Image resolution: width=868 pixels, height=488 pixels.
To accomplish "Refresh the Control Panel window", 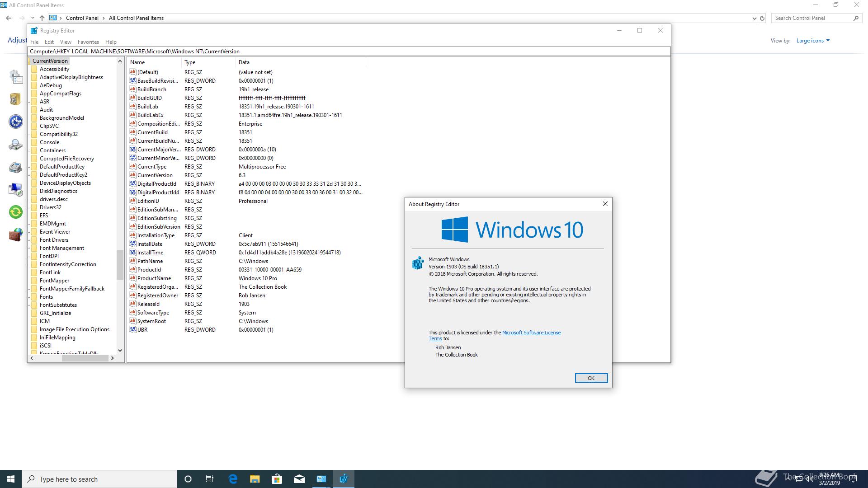I will [762, 18].
